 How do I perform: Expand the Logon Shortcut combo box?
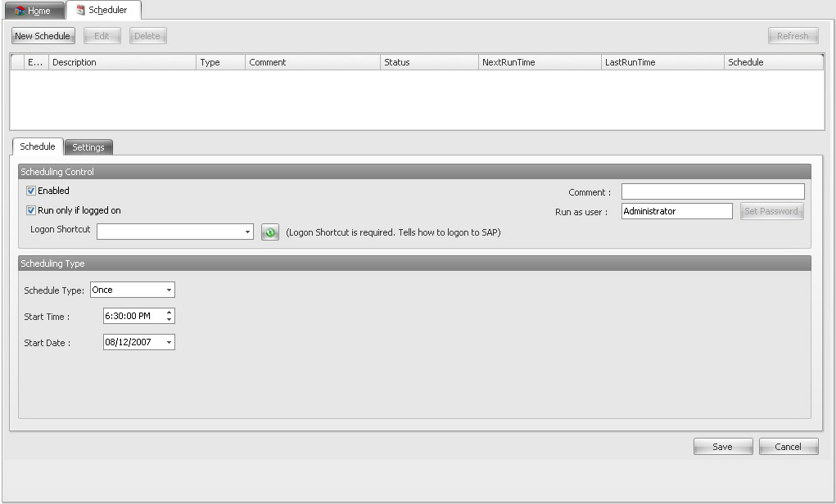pyautogui.click(x=247, y=232)
